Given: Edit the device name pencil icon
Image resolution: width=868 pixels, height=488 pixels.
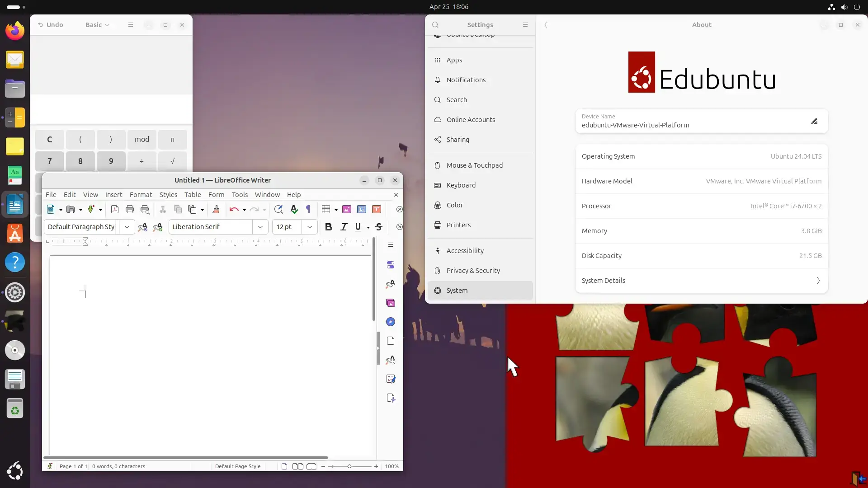Looking at the screenshot, I should (814, 121).
